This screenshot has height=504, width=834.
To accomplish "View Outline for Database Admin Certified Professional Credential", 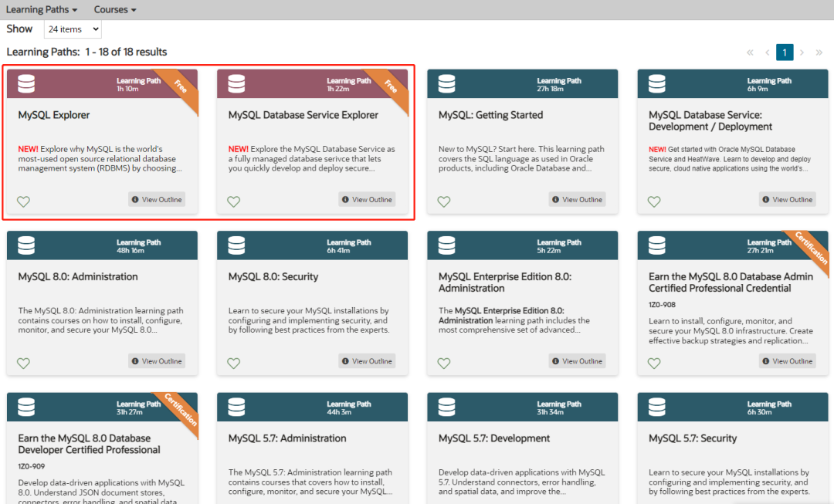I will pos(787,361).
